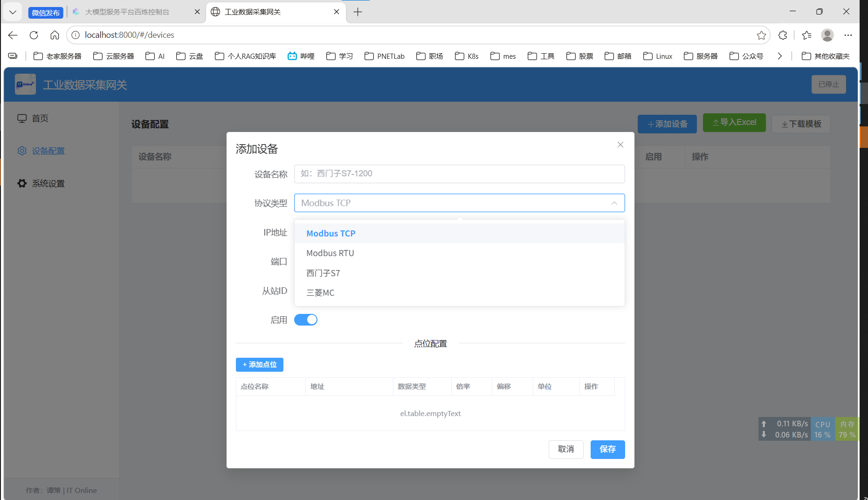The height and width of the screenshot is (500, 868).
Task: Toggle the 启用 switch off
Action: click(306, 319)
